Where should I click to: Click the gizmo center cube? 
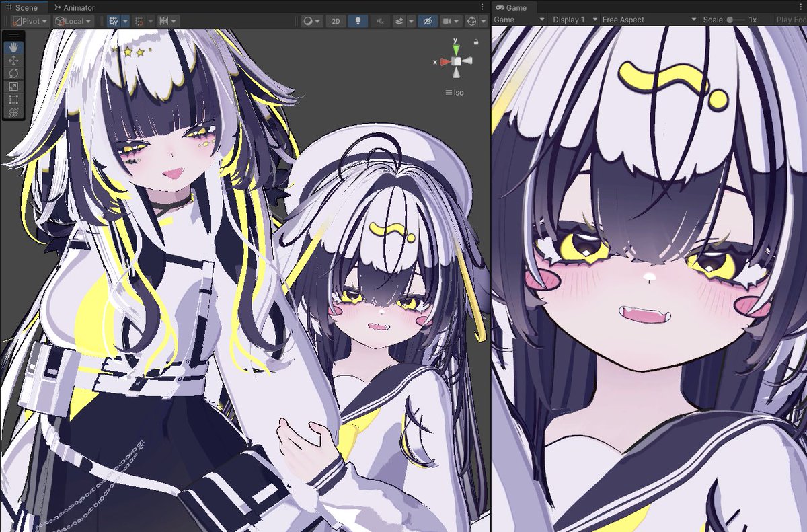(x=457, y=61)
